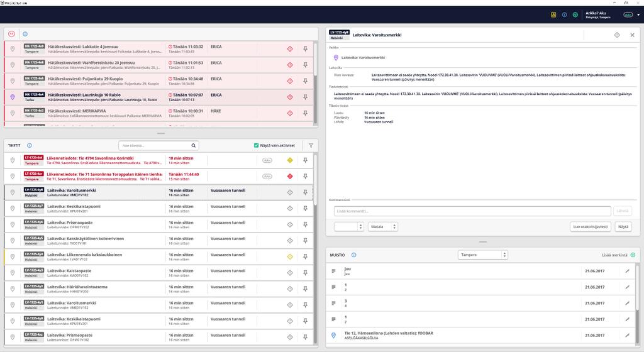This screenshot has width=644, height=352.
Task: Click priority diamond of Wahlforssinkatu 20 Joensuu row
Action: (x=290, y=65)
